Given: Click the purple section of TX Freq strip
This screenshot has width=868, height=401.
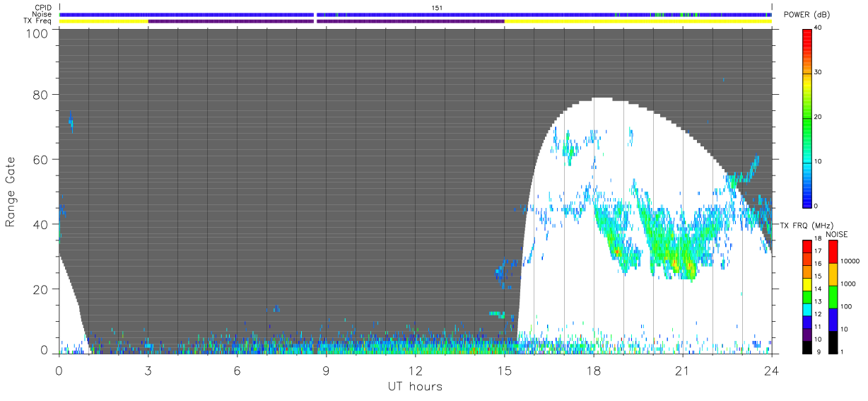Looking at the screenshot, I should tap(326, 21).
